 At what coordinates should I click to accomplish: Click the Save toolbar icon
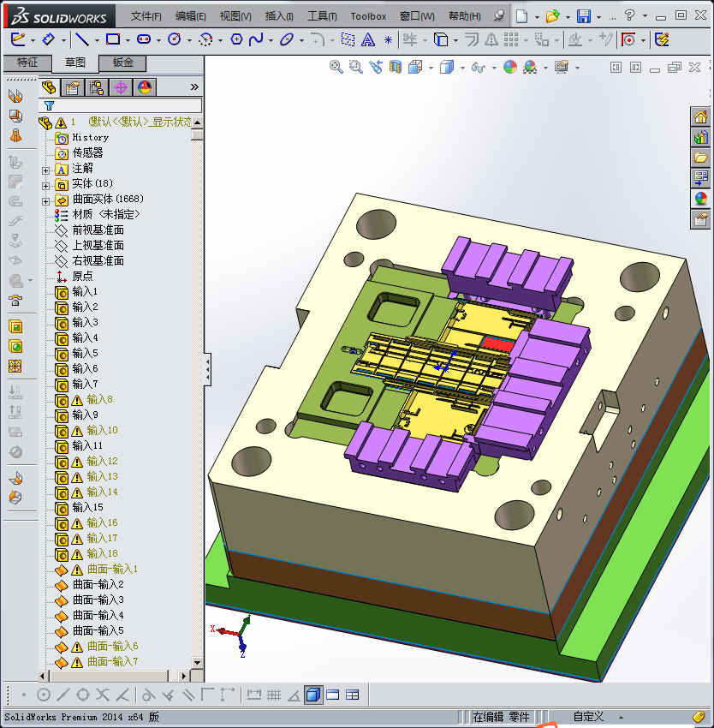click(583, 16)
